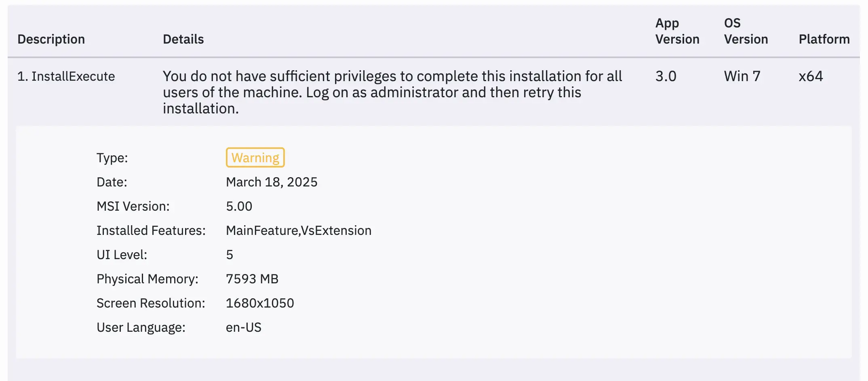Sort by the App Version column header

[677, 31]
